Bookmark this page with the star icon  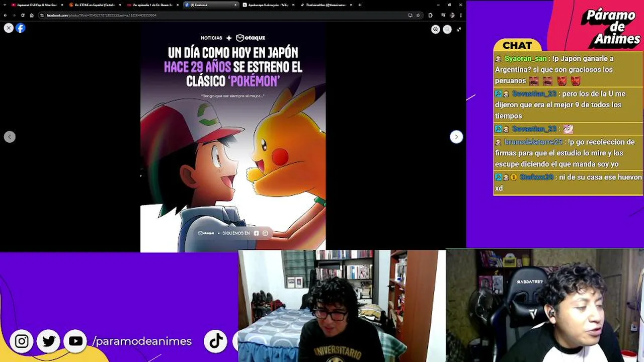click(x=418, y=15)
